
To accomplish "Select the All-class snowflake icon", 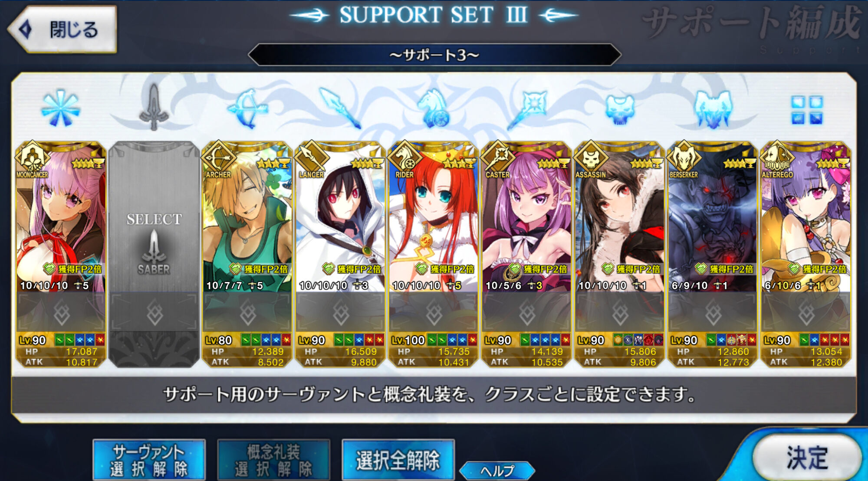I will point(60,108).
